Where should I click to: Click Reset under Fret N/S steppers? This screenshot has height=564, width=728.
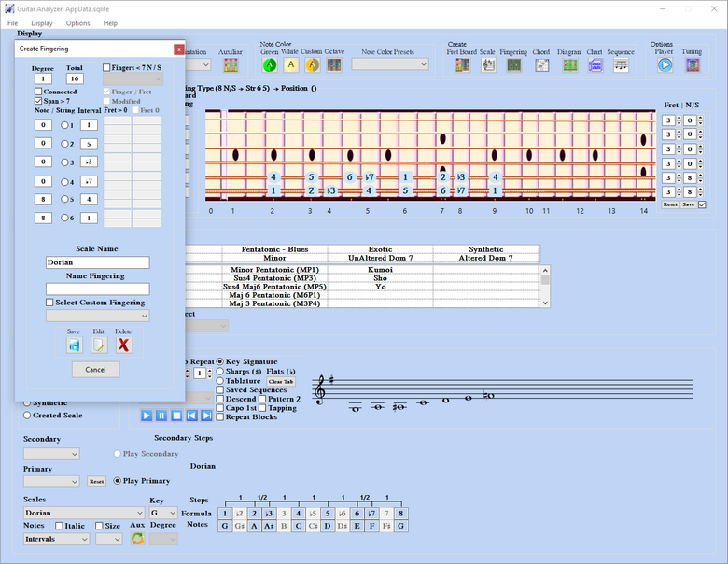[x=670, y=204]
